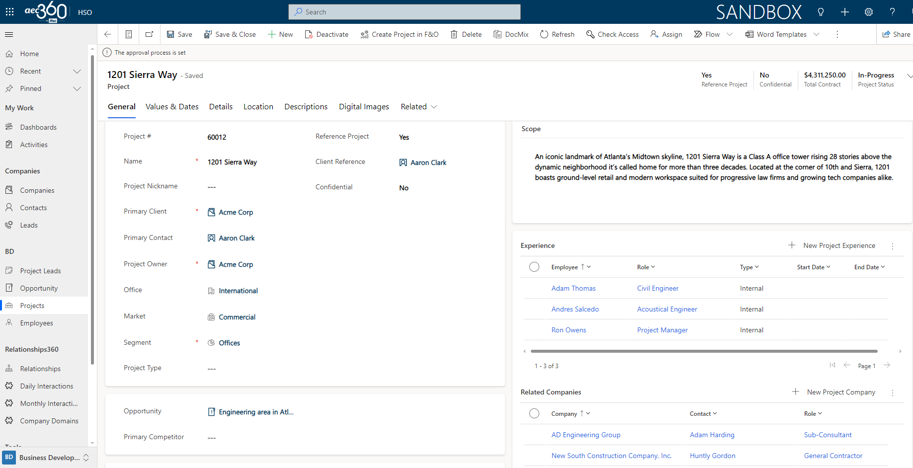The width and height of the screenshot is (913, 468).
Task: Click the Experience grid horizontal scrollbar
Action: (x=704, y=351)
